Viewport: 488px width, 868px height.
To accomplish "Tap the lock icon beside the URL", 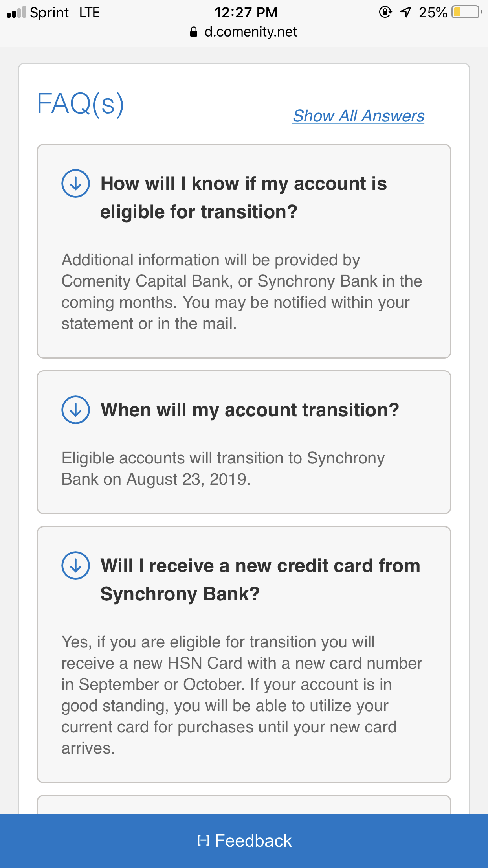I will click(193, 32).
